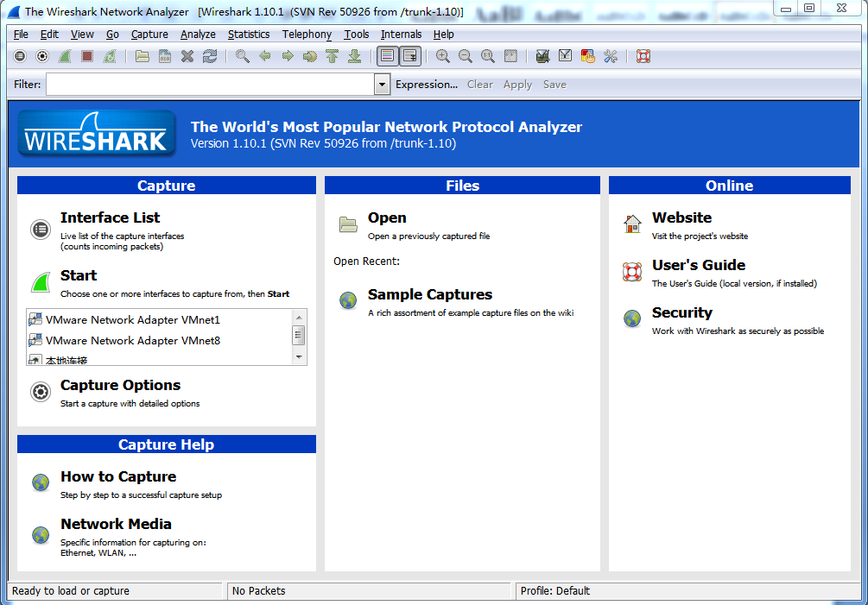Click the go to packet toolbar icon

click(x=310, y=56)
